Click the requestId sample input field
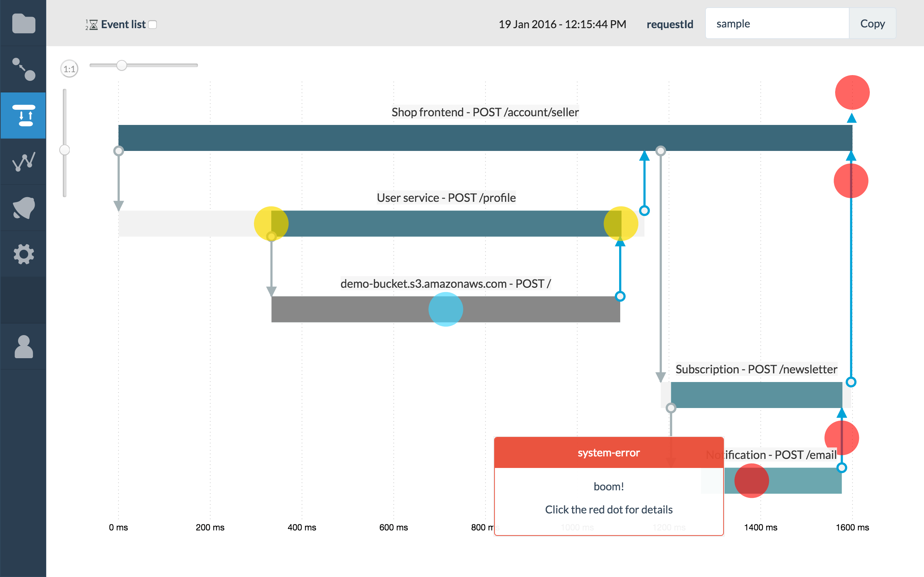Image resolution: width=924 pixels, height=577 pixels. pos(777,24)
